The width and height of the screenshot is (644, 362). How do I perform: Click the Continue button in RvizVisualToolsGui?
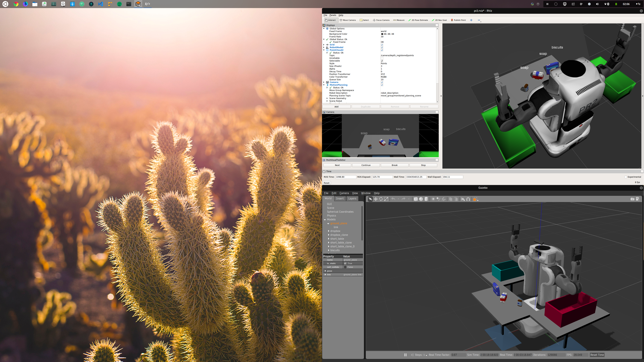pyautogui.click(x=366, y=165)
